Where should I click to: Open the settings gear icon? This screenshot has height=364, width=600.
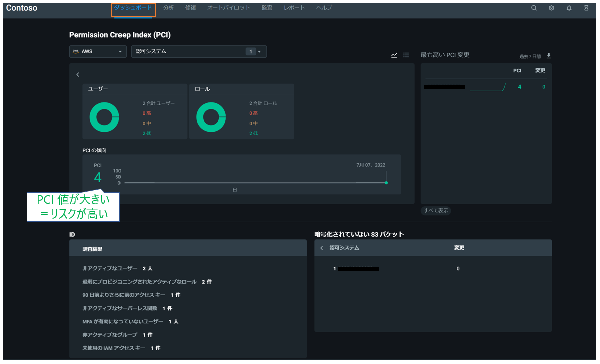[x=551, y=8]
